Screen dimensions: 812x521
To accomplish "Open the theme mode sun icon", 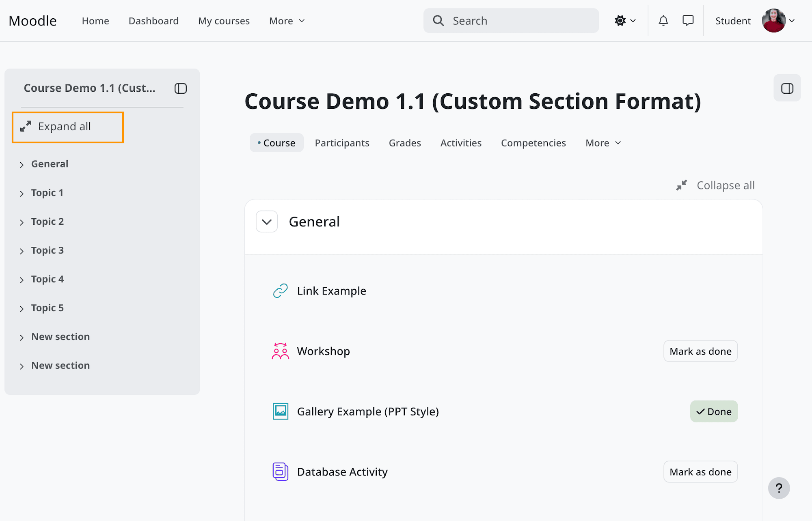I will (620, 21).
